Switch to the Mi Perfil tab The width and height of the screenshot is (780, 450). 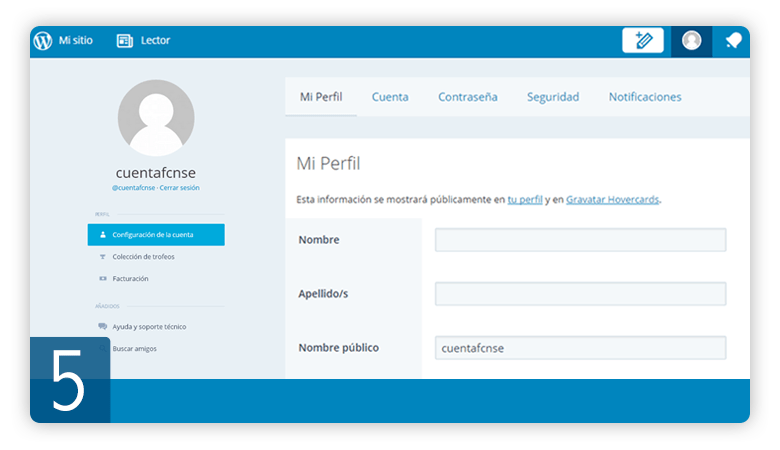(x=321, y=97)
